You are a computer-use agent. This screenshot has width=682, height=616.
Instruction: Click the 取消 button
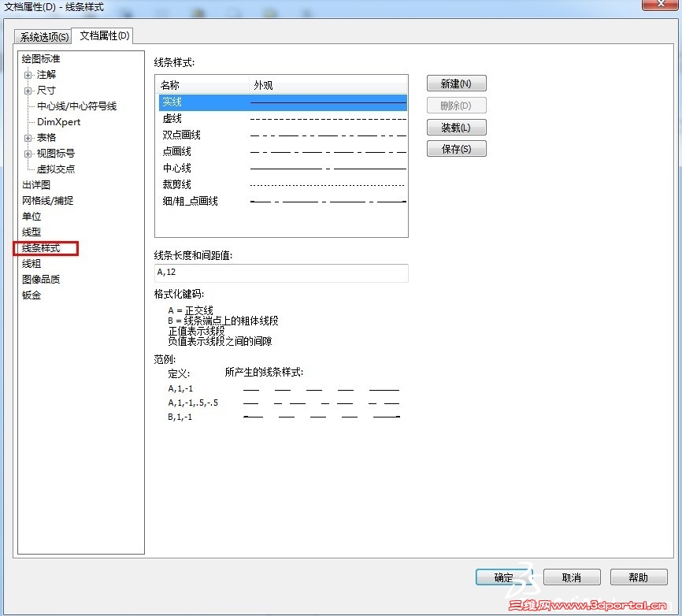click(x=572, y=577)
